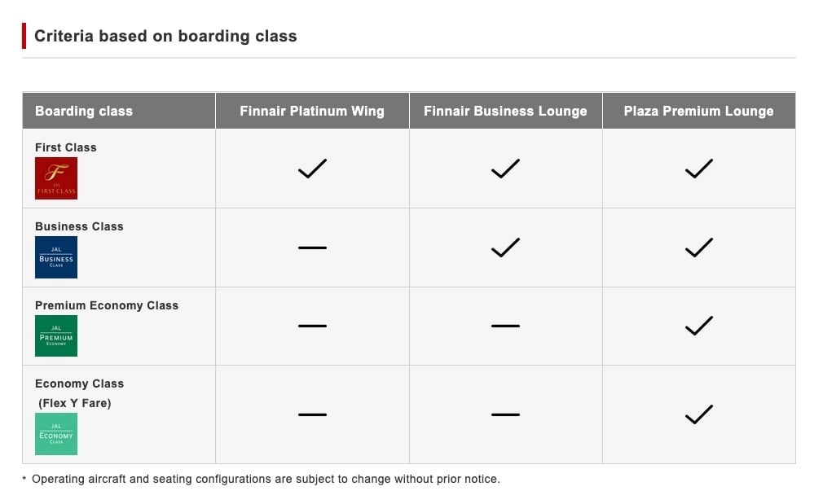The height and width of the screenshot is (504, 823).
Task: Click the Finnair Platinum Wing column header
Action: pos(312,111)
